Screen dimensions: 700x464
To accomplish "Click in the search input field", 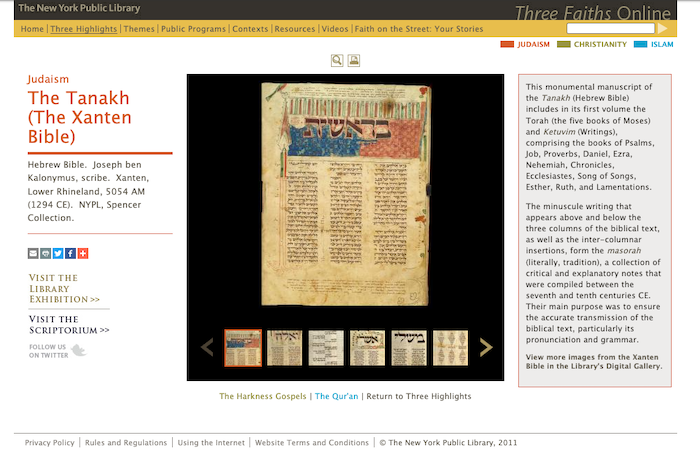I will coord(610,29).
